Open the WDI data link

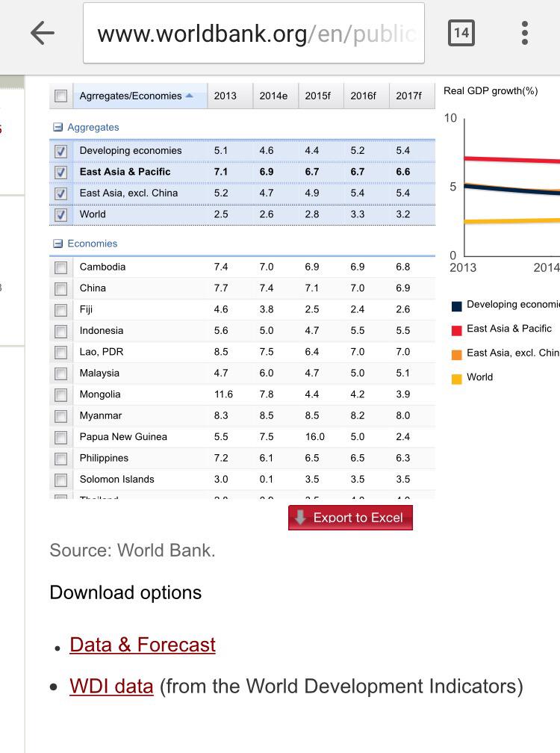(111, 687)
